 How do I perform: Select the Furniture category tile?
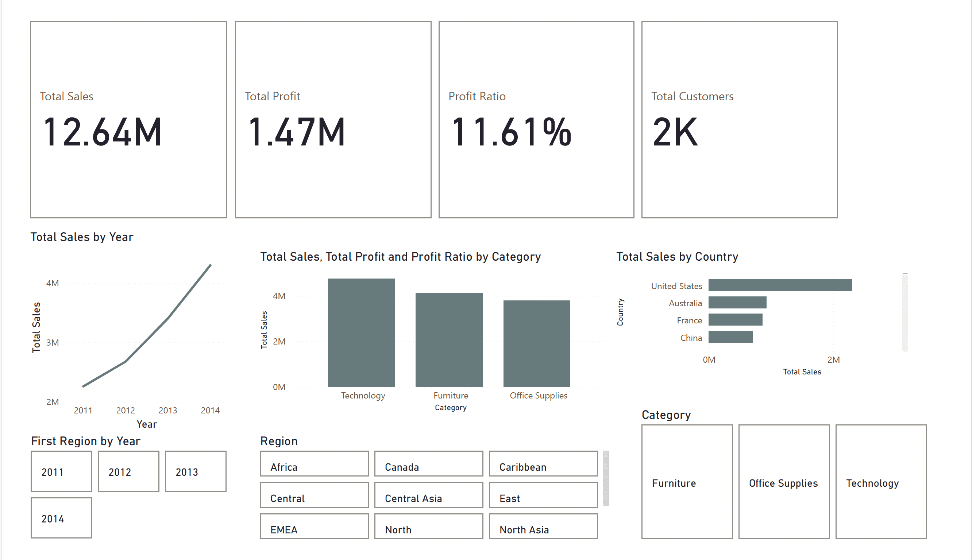pos(687,483)
